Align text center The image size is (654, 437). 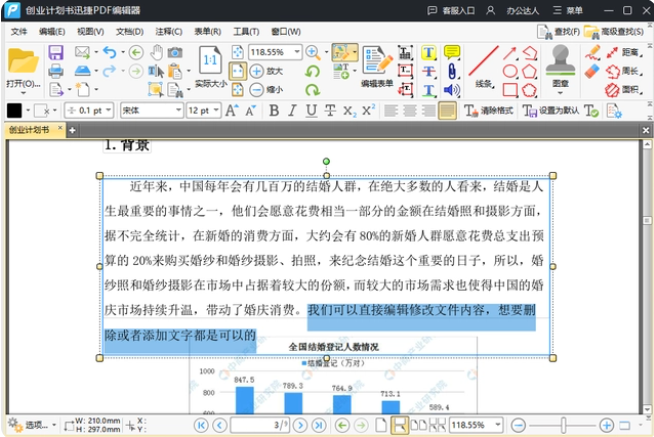(x=410, y=111)
